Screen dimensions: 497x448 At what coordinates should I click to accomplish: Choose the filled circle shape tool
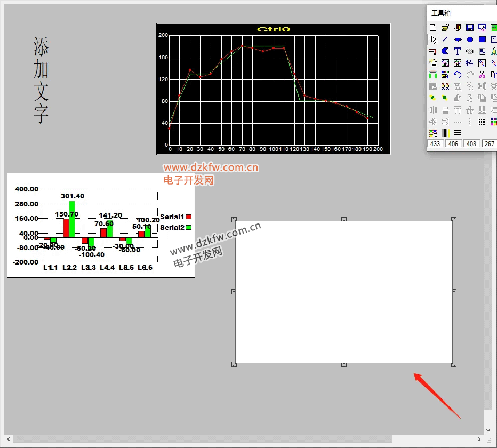click(x=470, y=39)
